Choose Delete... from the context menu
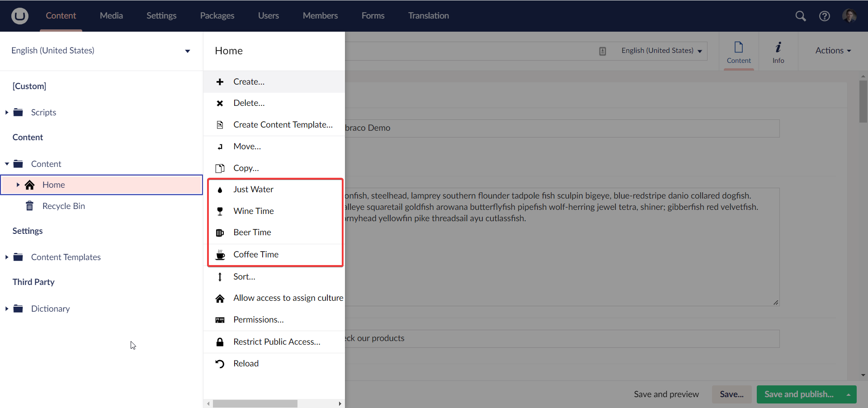The image size is (868, 408). click(274, 103)
